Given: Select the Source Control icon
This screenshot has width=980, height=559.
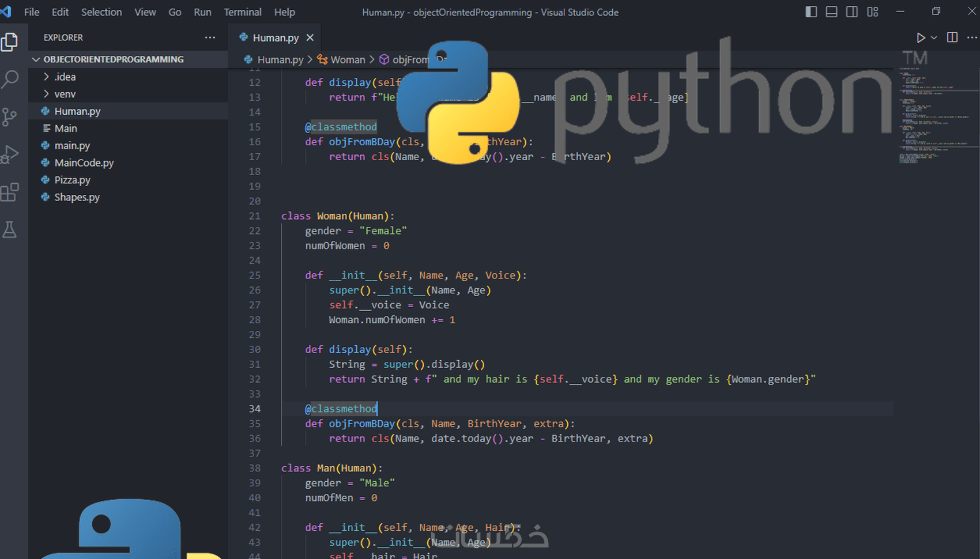Looking at the screenshot, I should pyautogui.click(x=10, y=116).
